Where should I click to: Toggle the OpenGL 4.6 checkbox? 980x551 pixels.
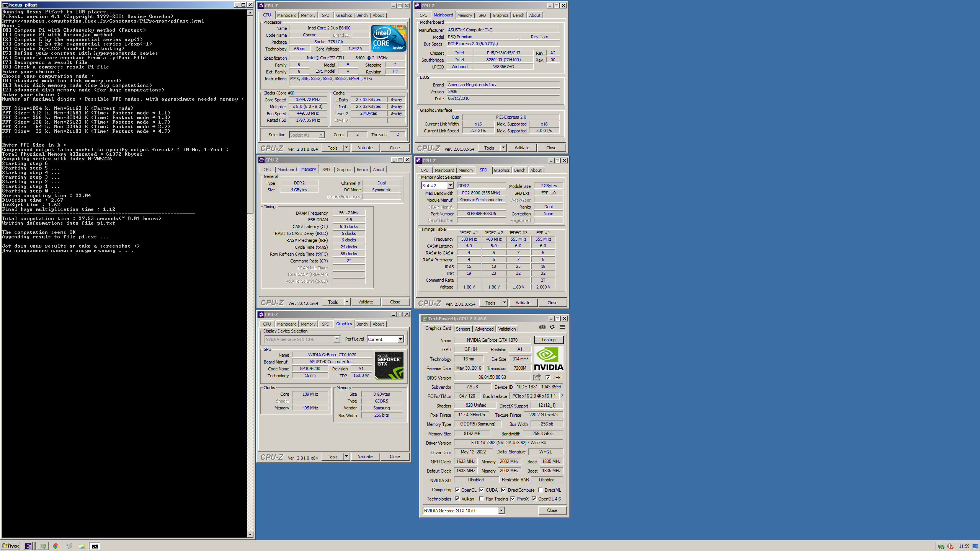(534, 499)
